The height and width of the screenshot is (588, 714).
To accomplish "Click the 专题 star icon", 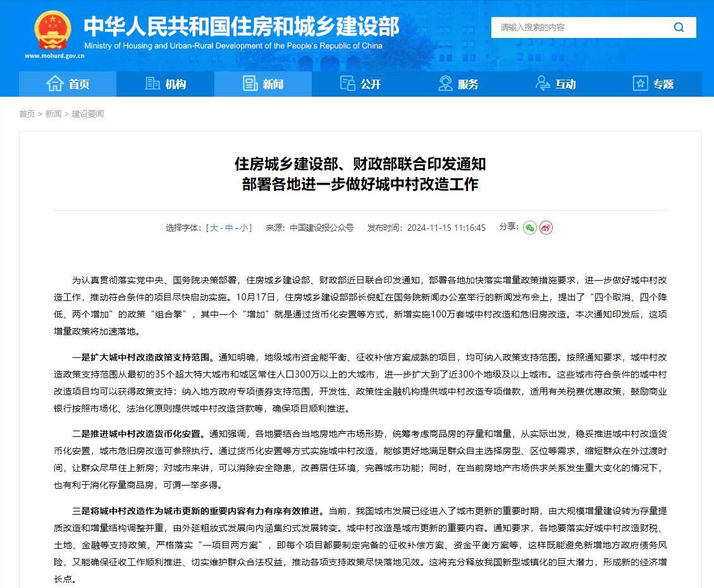I will [x=640, y=83].
